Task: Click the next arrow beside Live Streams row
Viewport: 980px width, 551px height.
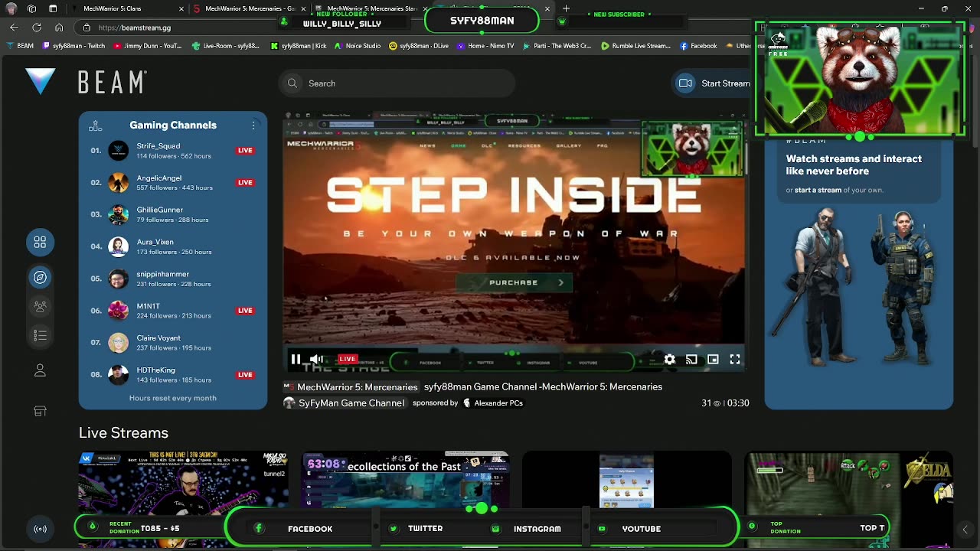Action: click(965, 530)
